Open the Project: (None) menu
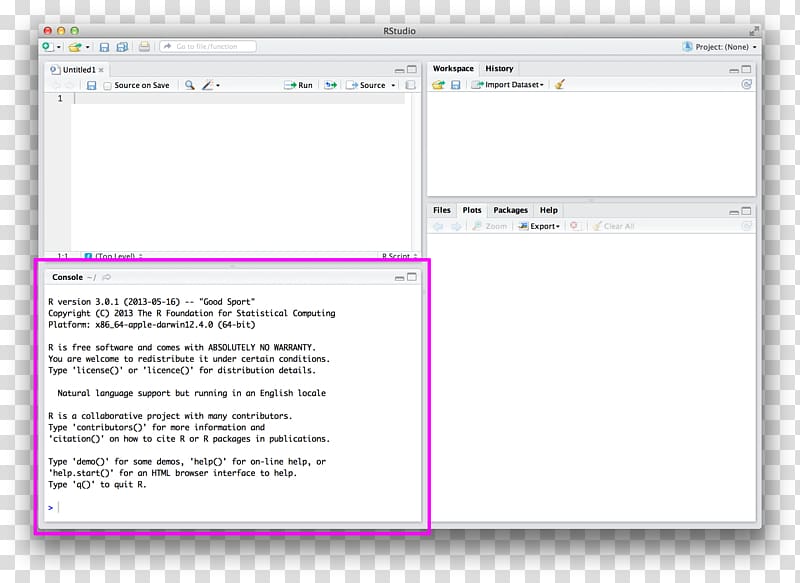This screenshot has width=800, height=583. click(719, 47)
